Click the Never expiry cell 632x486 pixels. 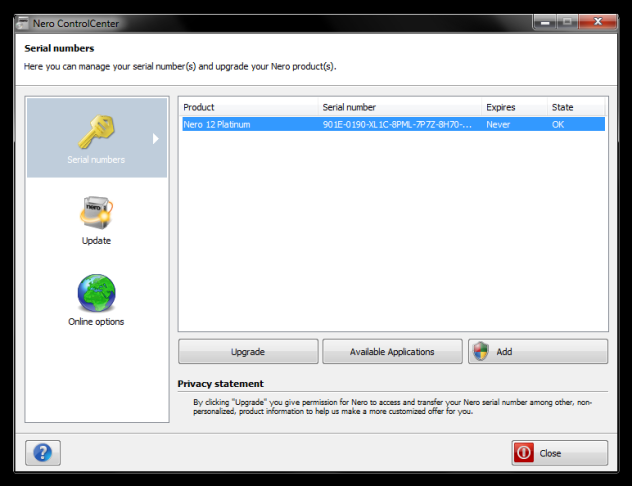(x=498, y=125)
